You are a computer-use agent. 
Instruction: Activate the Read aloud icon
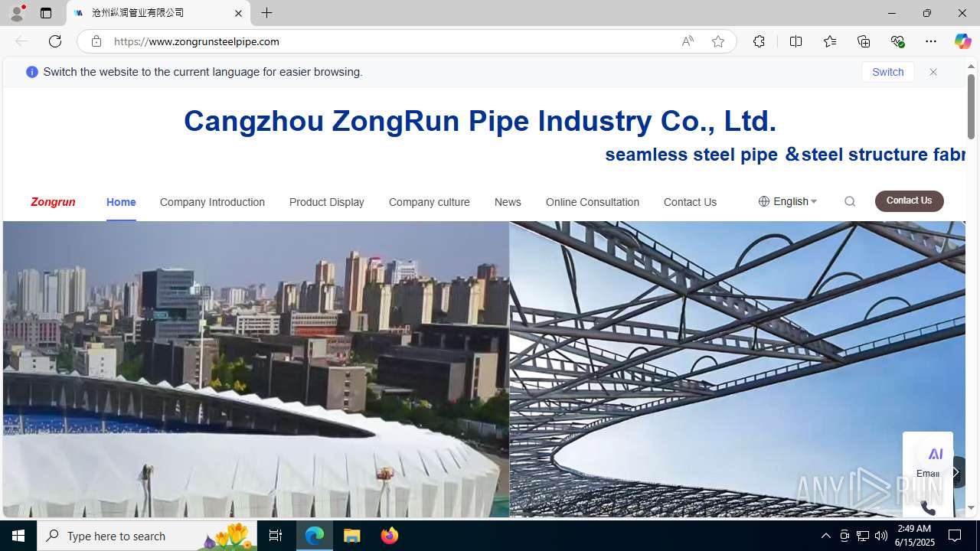pyautogui.click(x=688, y=41)
